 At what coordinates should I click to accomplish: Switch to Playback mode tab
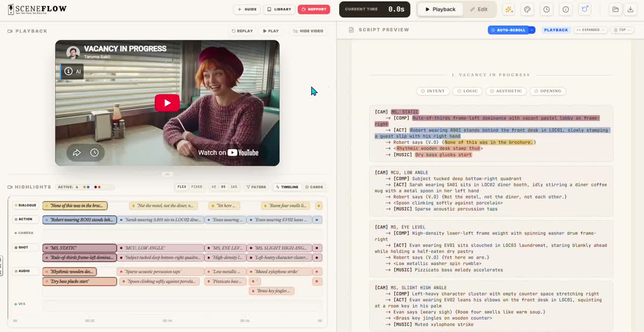(x=440, y=9)
